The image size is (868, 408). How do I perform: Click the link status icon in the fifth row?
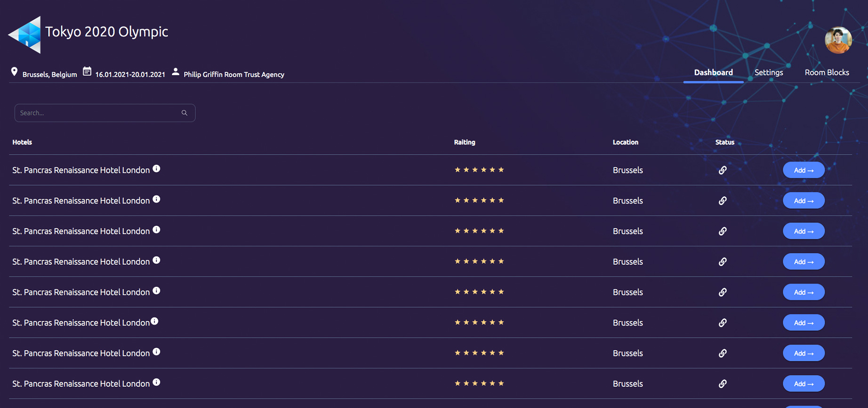coord(723,292)
